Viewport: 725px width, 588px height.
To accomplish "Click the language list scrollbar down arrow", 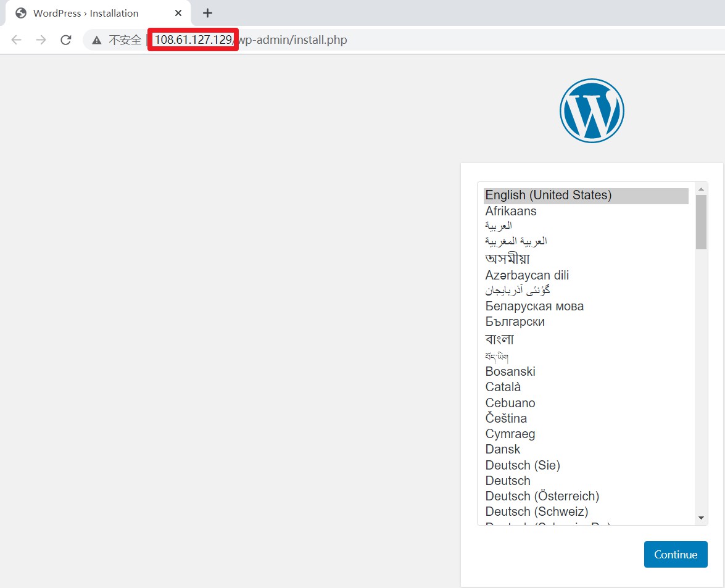I will pos(702,518).
